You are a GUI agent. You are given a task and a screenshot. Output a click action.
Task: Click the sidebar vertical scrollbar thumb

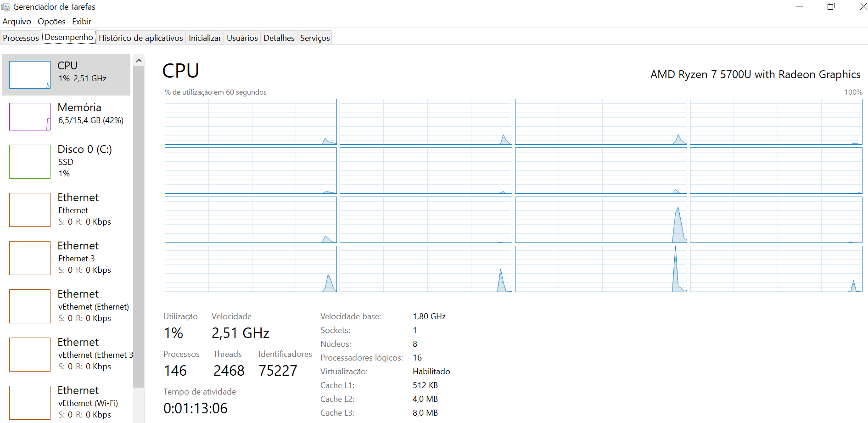click(139, 226)
